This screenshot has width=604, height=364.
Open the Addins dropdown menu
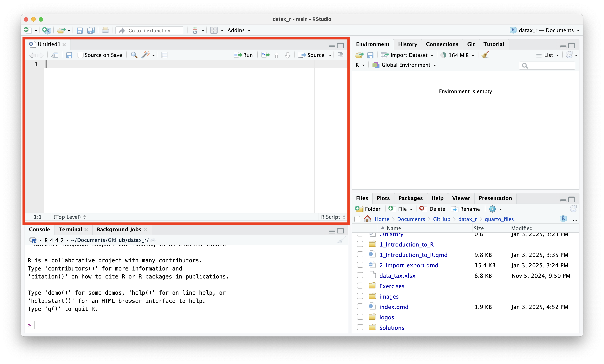click(239, 30)
